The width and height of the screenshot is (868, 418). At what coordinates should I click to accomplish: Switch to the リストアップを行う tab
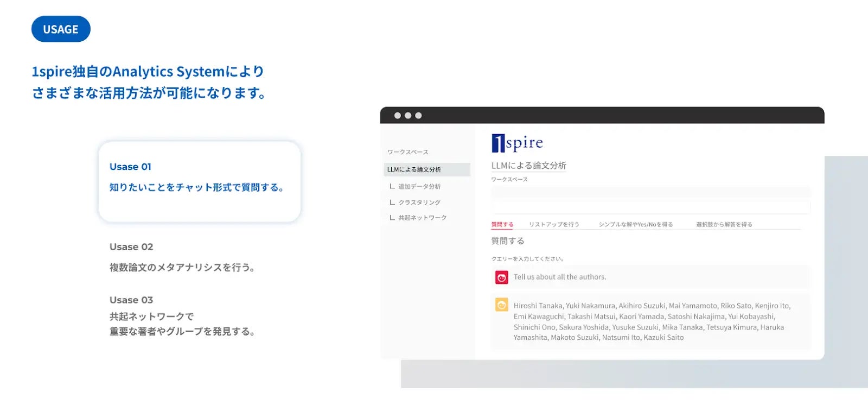coord(554,224)
